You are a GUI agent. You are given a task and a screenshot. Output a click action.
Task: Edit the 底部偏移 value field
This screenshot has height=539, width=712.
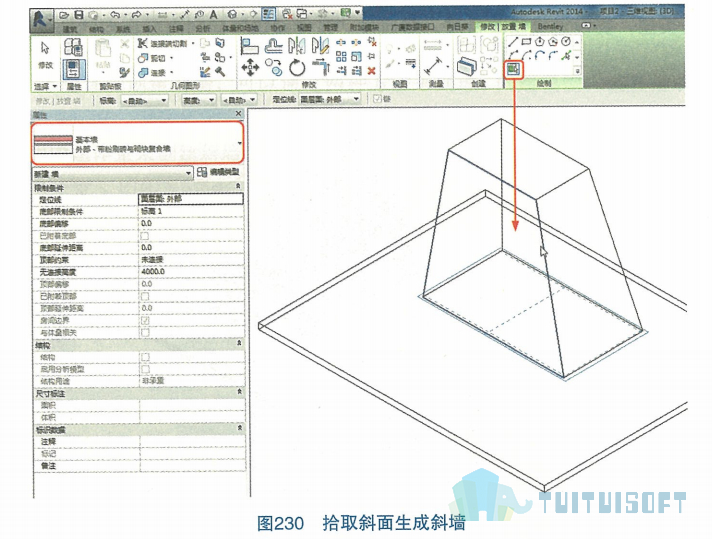(x=191, y=223)
